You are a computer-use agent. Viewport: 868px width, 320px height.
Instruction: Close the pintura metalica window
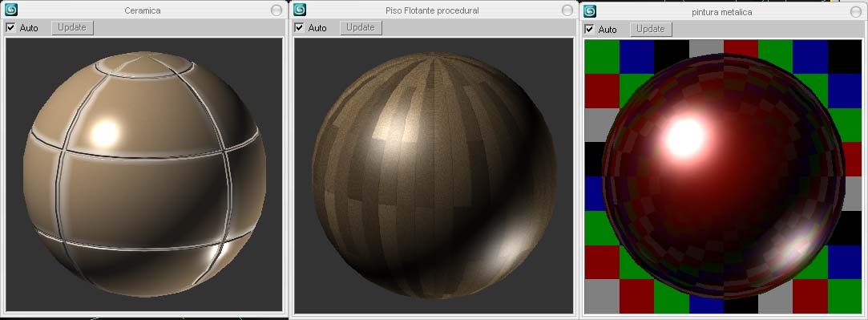[856, 11]
